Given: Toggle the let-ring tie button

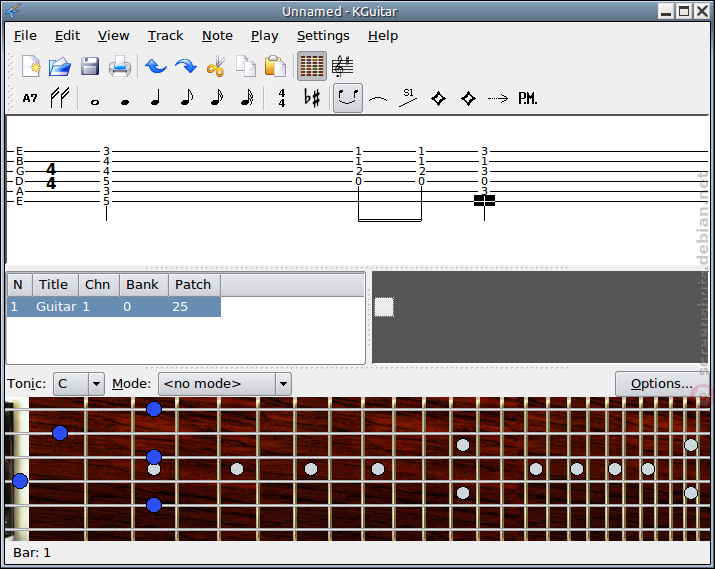Looking at the screenshot, I should pos(348,98).
